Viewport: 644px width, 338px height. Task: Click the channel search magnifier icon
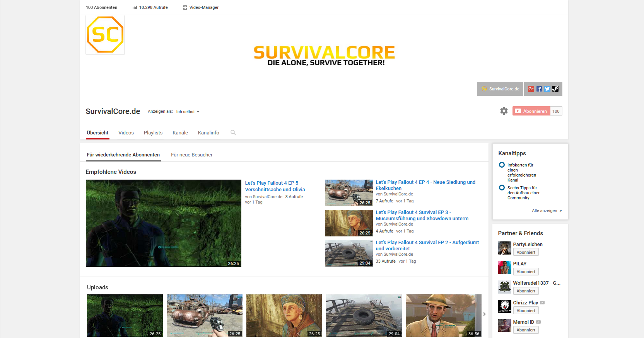pos(233,132)
